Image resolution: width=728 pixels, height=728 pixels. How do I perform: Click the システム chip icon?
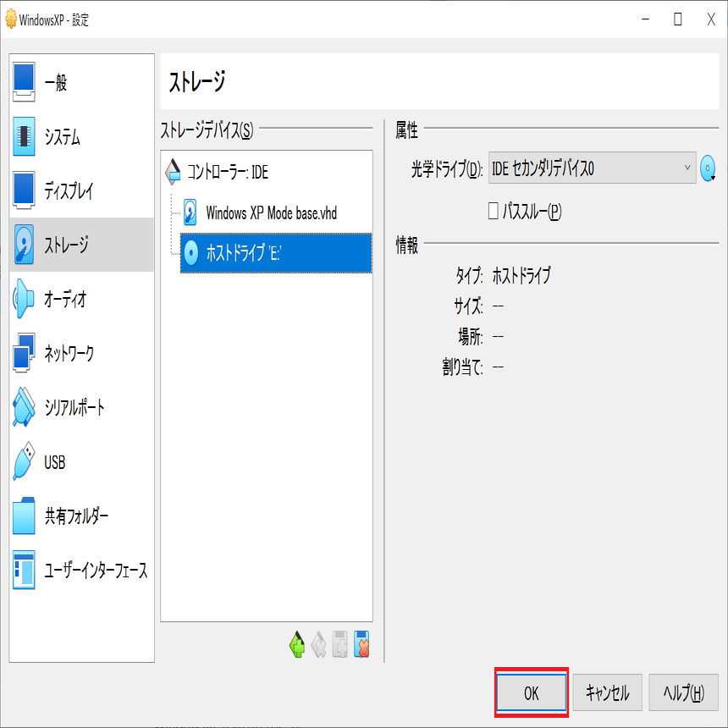coord(24,136)
